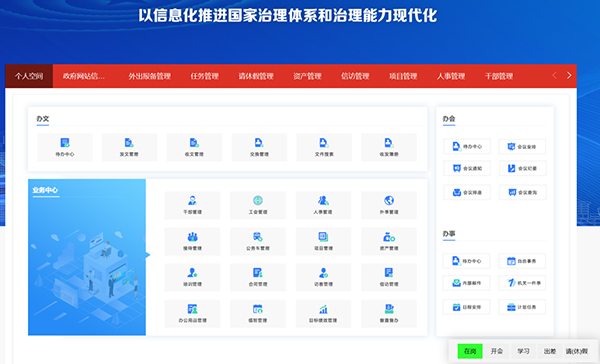Set status to 在岗
Viewport: 600px width, 364px height.
click(x=470, y=351)
